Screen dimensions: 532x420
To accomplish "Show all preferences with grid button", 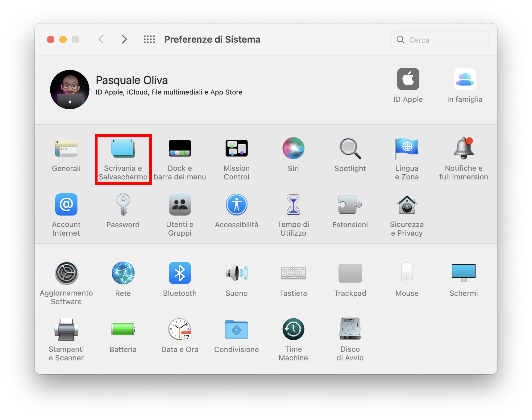I will click(x=149, y=40).
